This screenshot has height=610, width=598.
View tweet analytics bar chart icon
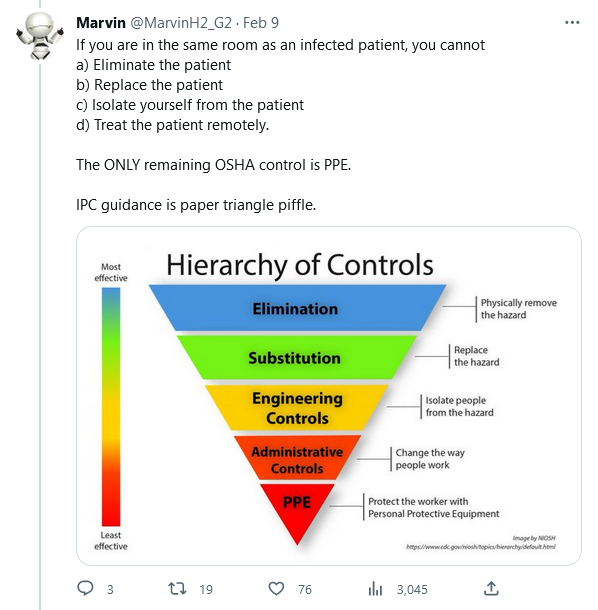click(x=375, y=589)
